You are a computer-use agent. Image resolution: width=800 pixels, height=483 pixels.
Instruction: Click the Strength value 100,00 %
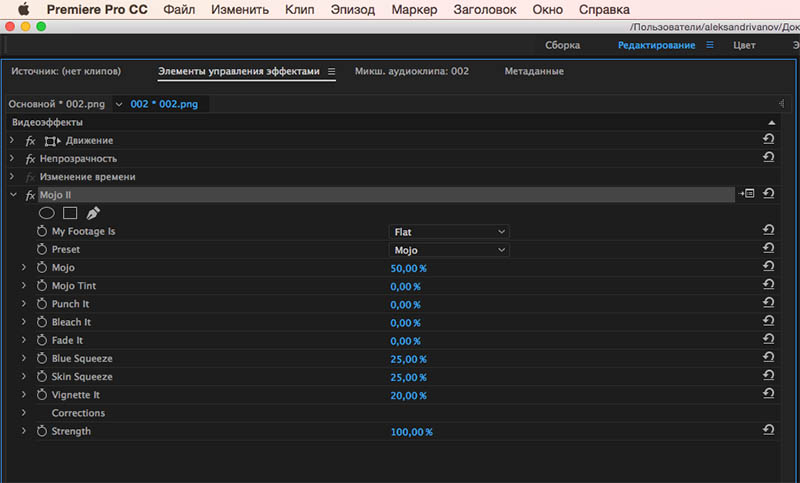(411, 432)
